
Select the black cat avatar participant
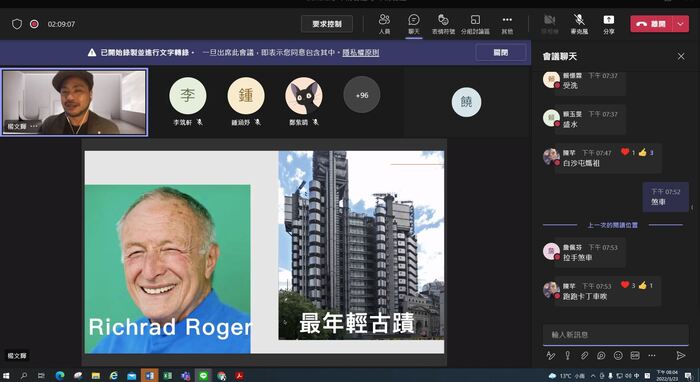coord(304,96)
